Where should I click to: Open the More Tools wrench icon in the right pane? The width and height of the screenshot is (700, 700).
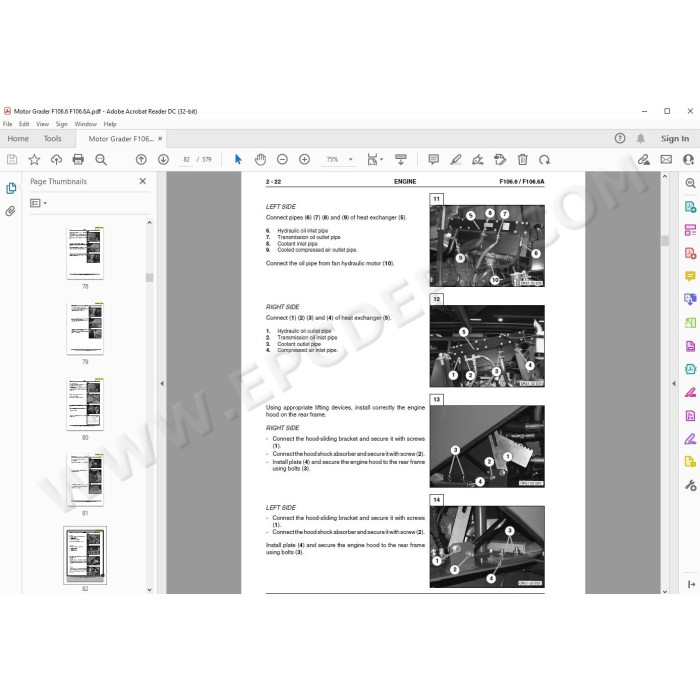pos(690,485)
